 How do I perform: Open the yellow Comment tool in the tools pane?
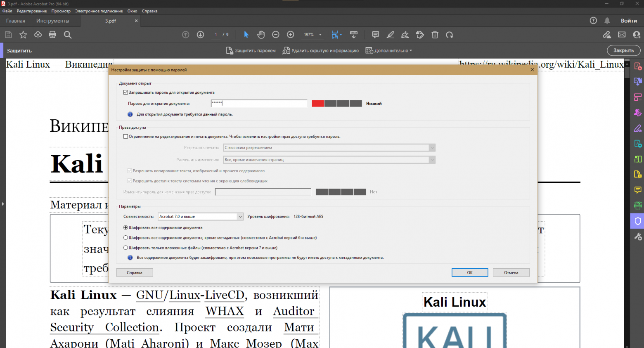[x=638, y=190]
